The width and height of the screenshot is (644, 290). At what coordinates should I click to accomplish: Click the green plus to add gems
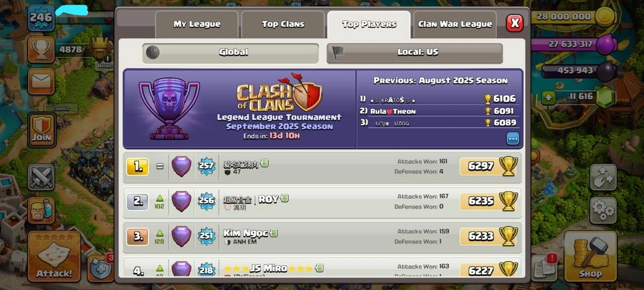point(548,98)
